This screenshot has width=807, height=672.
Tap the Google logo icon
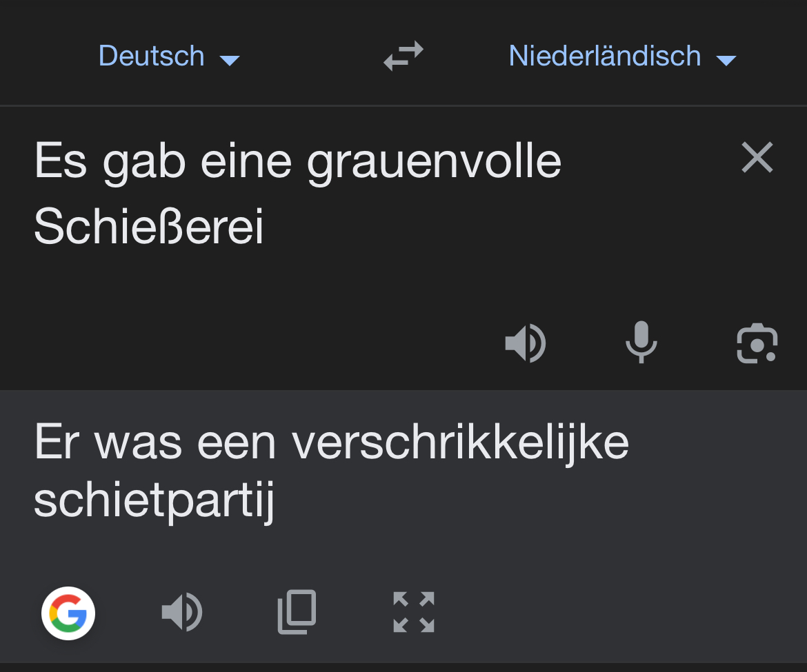pyautogui.click(x=68, y=613)
